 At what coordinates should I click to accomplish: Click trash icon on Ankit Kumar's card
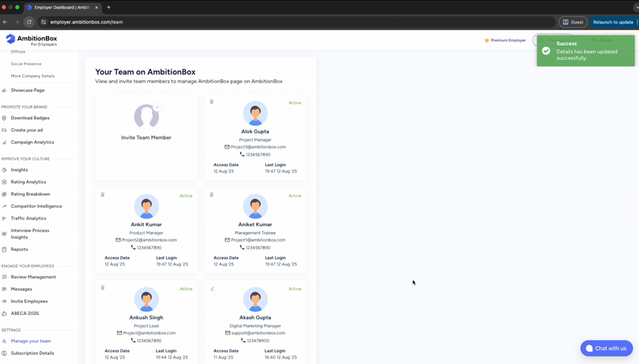click(x=103, y=195)
